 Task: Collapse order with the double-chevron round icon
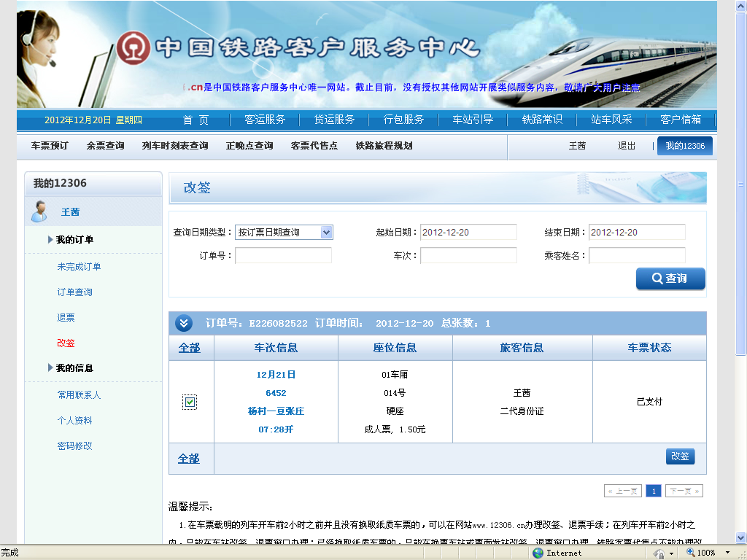[x=184, y=323]
